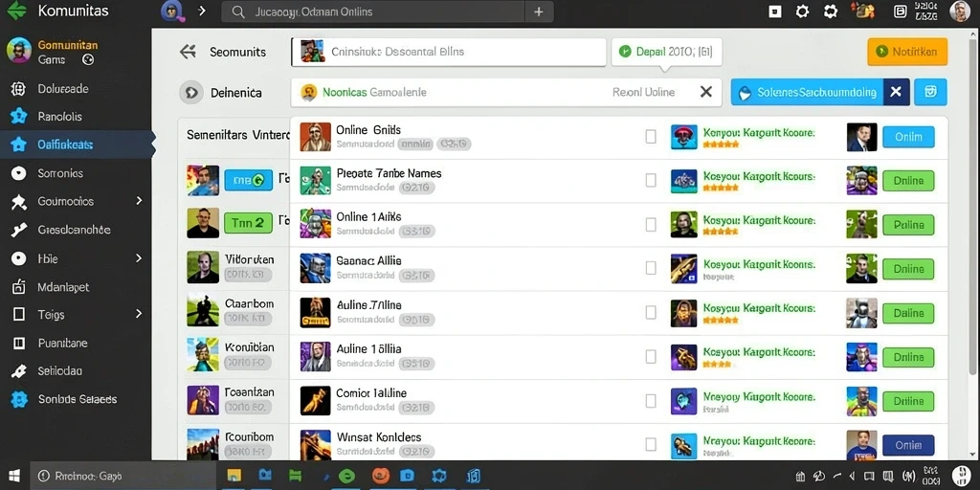Viewport: 980px width, 490px height.
Task: Tick the checkbox for Pleoate Tanbe Names
Action: click(651, 180)
